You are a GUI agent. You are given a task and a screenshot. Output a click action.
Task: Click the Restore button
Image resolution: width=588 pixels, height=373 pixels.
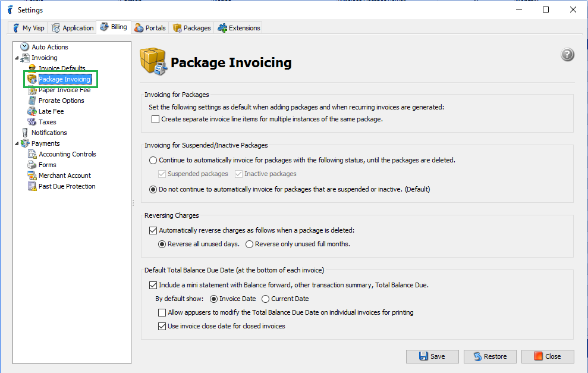(490, 356)
